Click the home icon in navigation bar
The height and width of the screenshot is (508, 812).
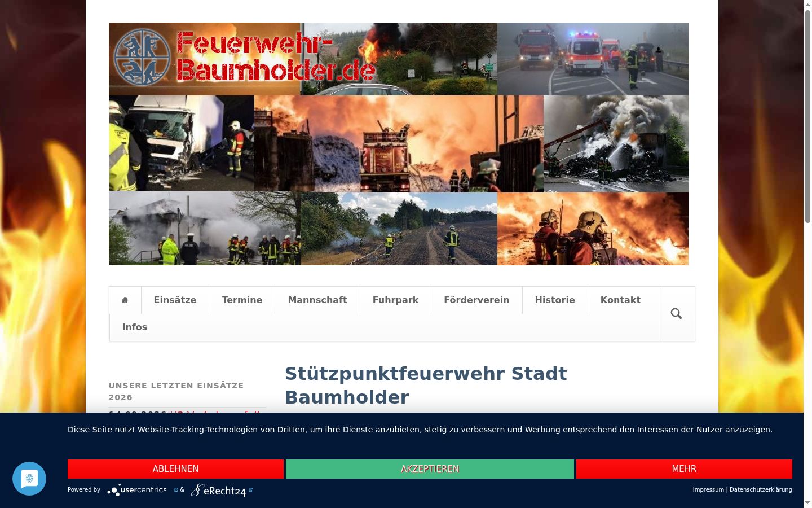point(125,300)
